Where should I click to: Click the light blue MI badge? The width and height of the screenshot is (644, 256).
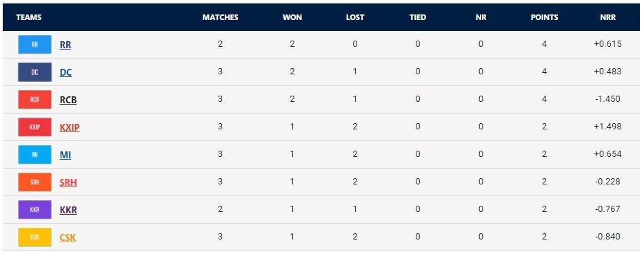[34, 154]
